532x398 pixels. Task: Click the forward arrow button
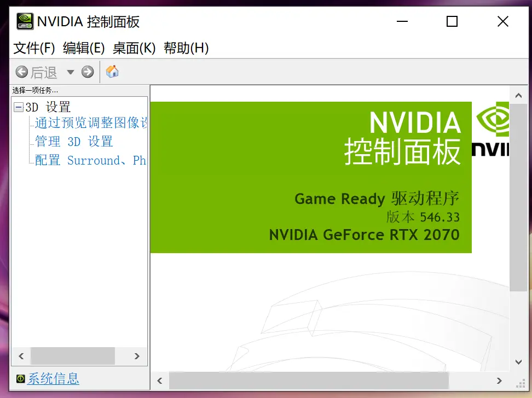pyautogui.click(x=88, y=72)
